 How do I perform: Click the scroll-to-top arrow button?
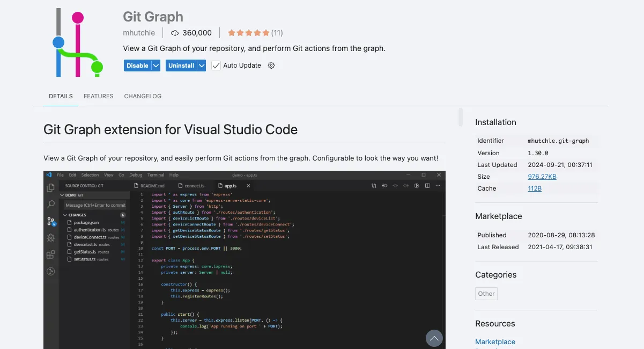pos(434,338)
